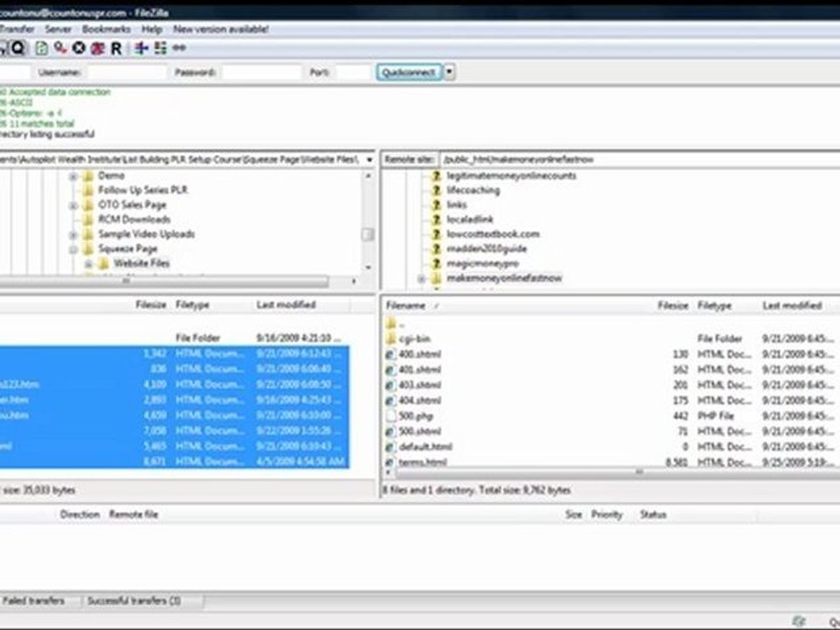Click the Password input field

262,73
